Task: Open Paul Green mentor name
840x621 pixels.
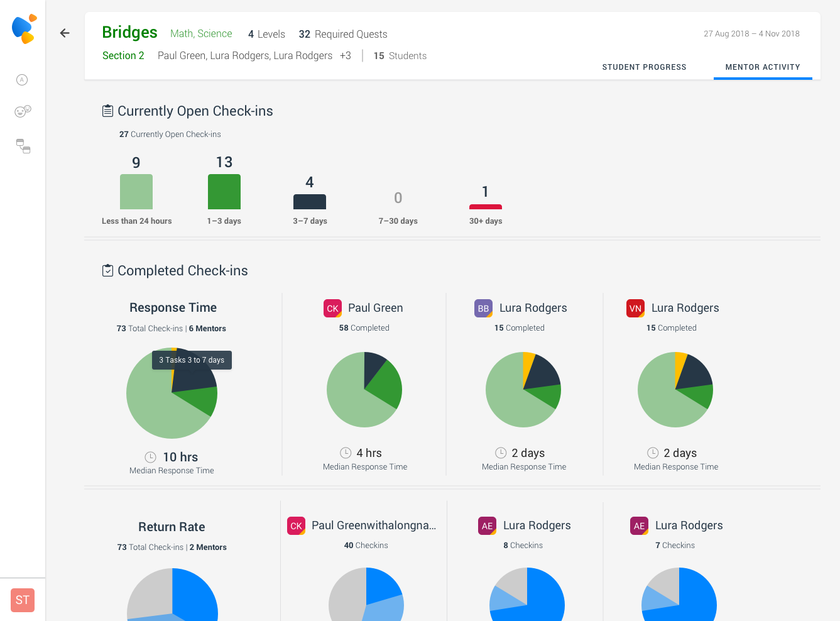Action: coord(376,308)
